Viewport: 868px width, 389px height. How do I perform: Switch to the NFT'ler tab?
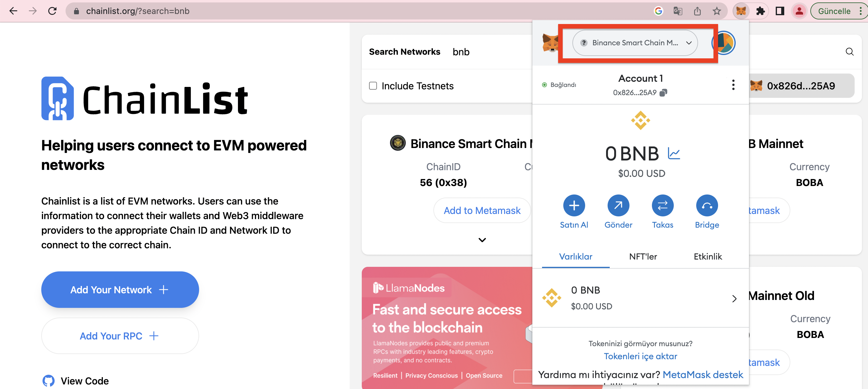click(643, 256)
